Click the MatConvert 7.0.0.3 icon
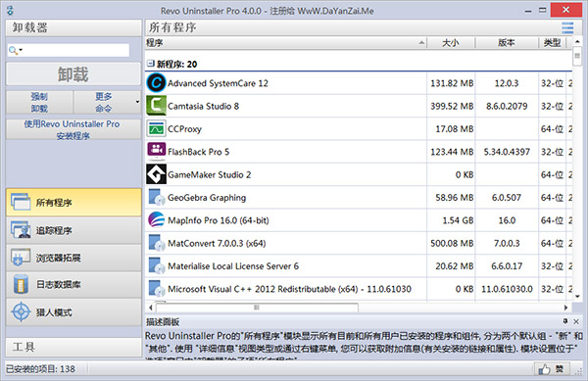 (x=157, y=243)
